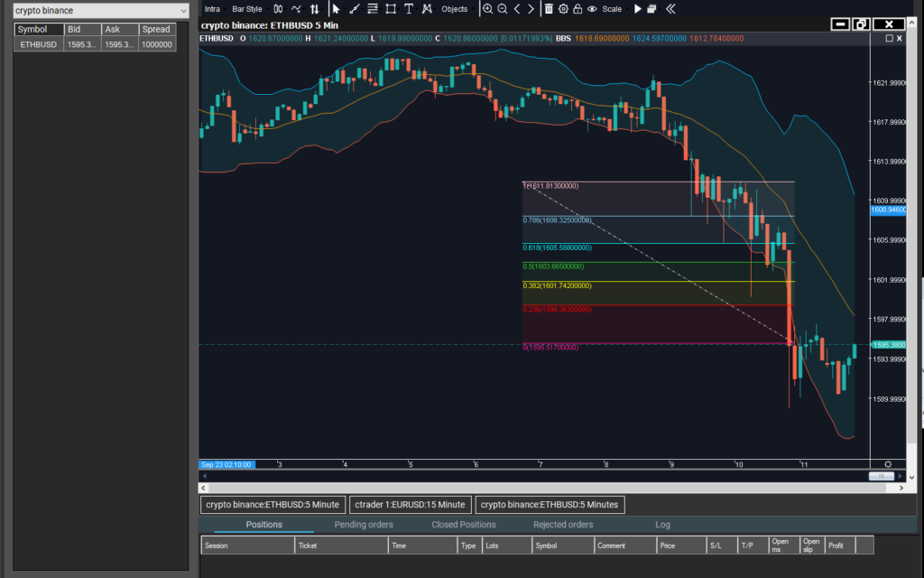Image resolution: width=924 pixels, height=578 pixels.
Task: Zoom out of the chart
Action: pyautogui.click(x=503, y=9)
